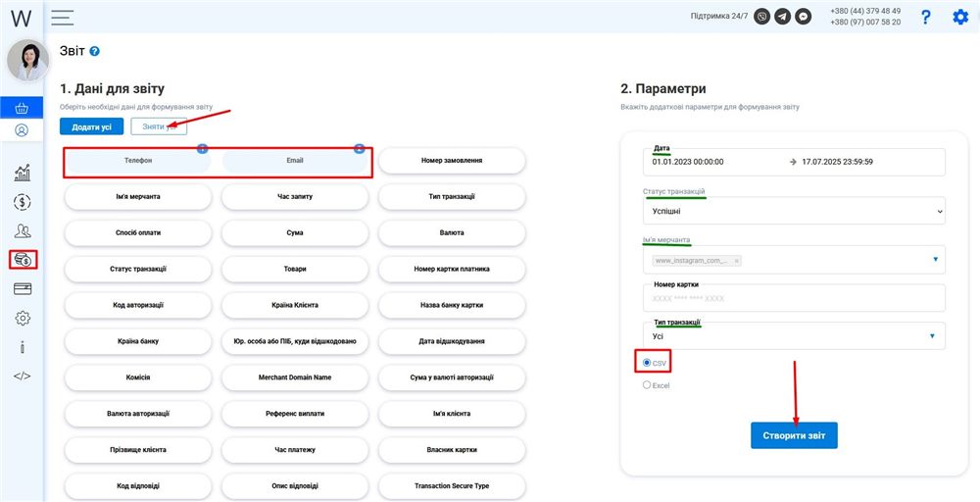This screenshot has width=980, height=502.
Task: Toggle the Валюта data field
Action: 452,232
